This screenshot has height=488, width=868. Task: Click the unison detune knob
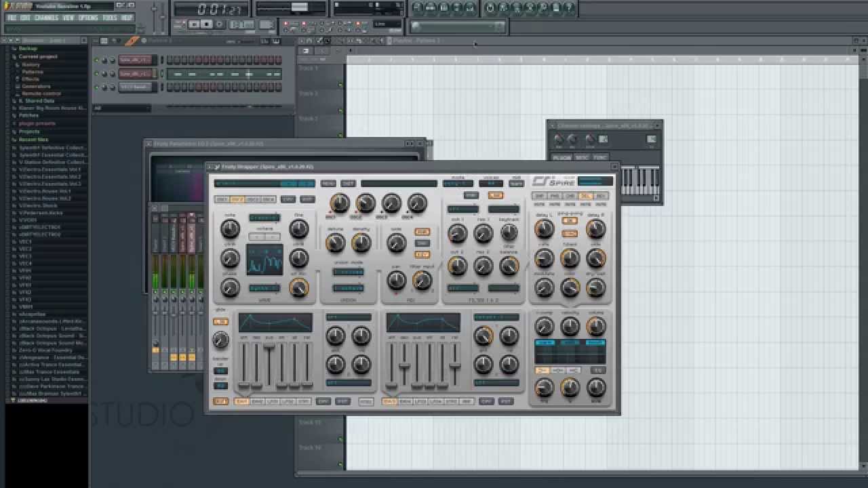[x=336, y=242]
